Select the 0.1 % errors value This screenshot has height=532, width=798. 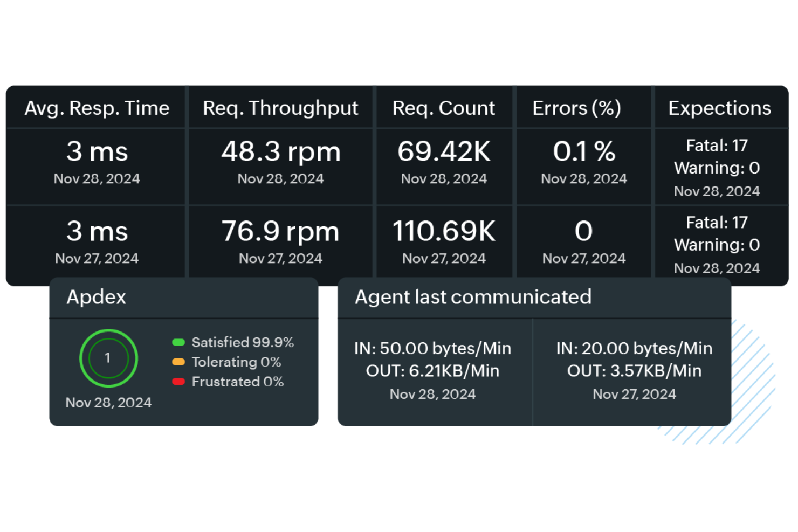pyautogui.click(x=584, y=151)
